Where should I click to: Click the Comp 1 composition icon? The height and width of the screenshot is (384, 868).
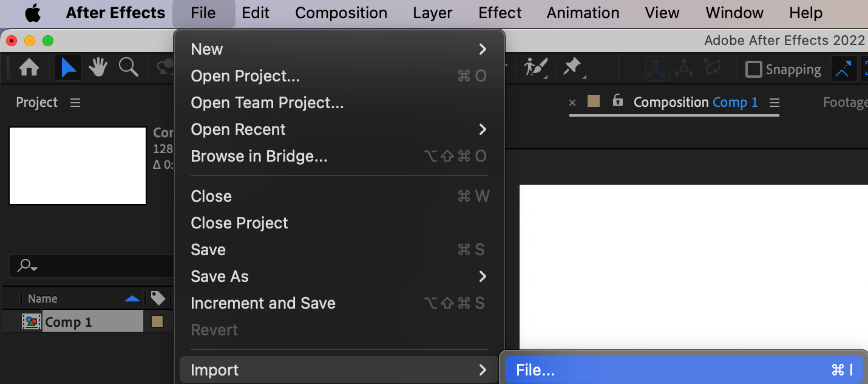(32, 322)
